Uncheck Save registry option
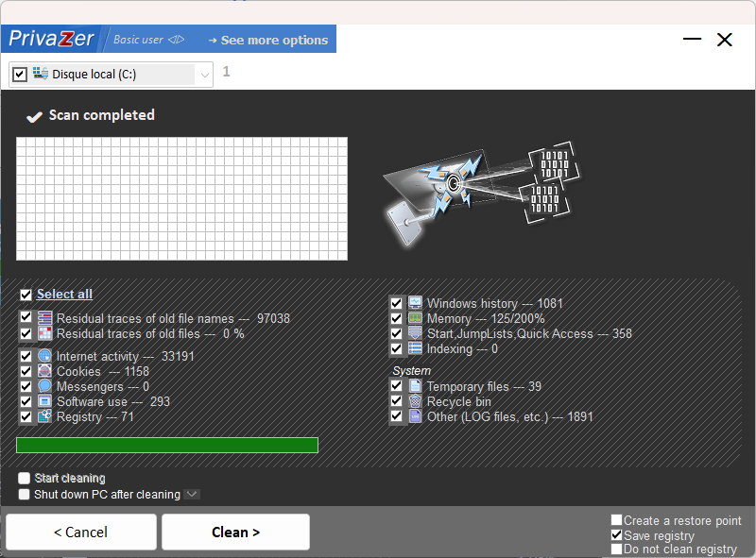Image resolution: width=756 pixels, height=558 pixels. pos(616,534)
